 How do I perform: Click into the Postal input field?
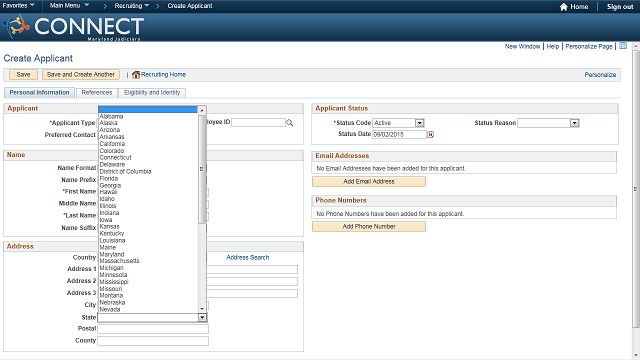click(153, 329)
